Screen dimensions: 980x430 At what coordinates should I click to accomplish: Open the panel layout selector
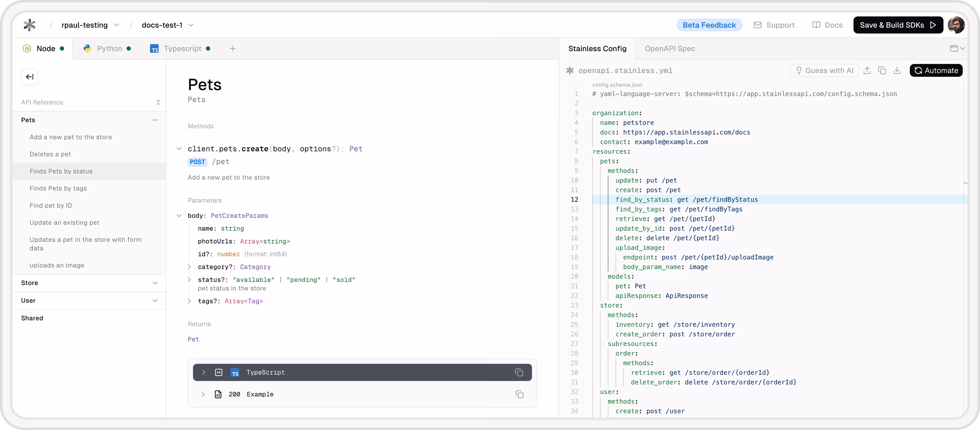(957, 49)
